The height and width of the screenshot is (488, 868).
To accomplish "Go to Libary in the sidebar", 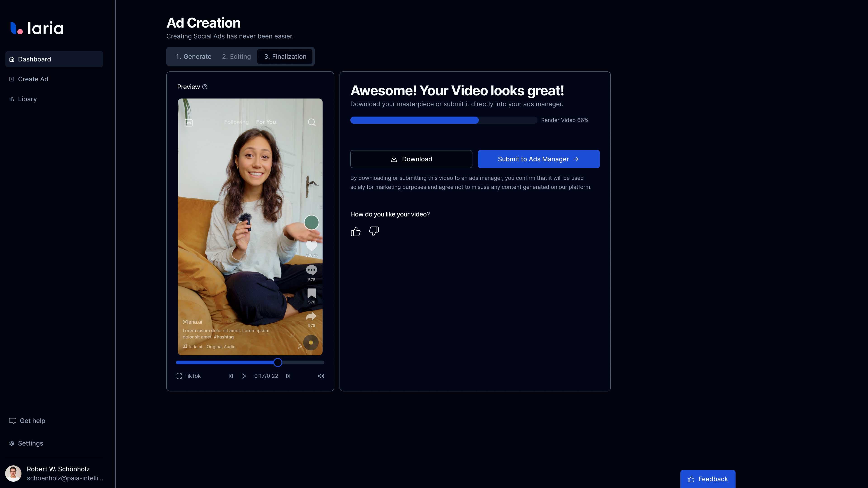I will 54,99.
